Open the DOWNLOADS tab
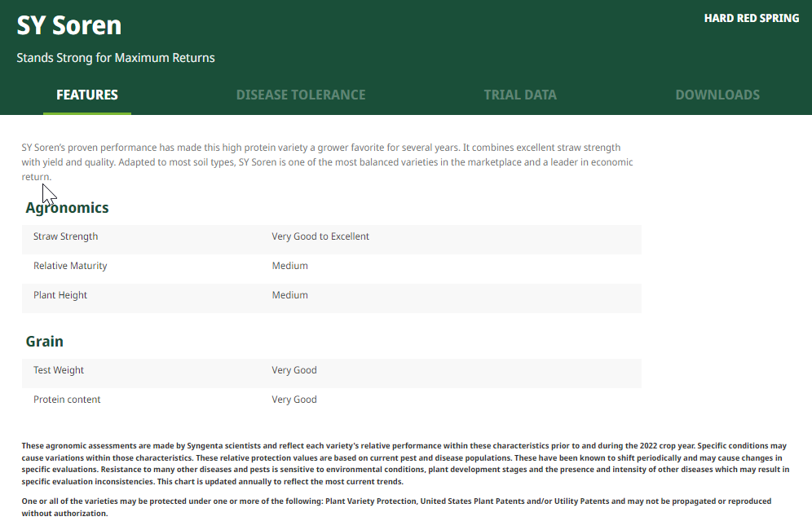This screenshot has width=812, height=530. pos(717,95)
